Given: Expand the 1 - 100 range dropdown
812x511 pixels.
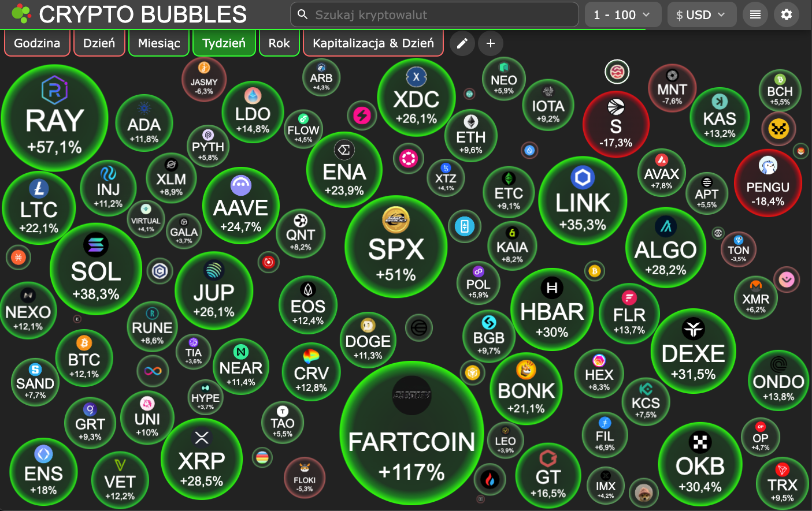Looking at the screenshot, I should 623,15.
